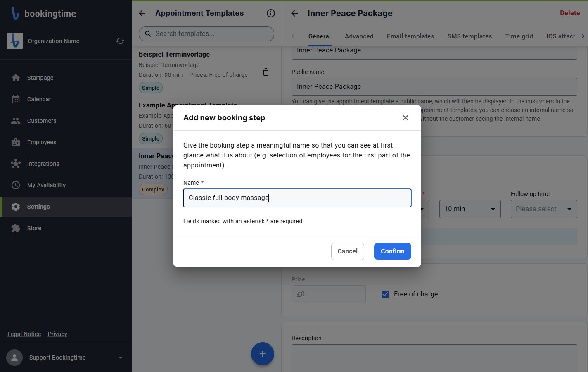Switch to the General tab
This screenshot has width=588, height=372.
pos(320,36)
